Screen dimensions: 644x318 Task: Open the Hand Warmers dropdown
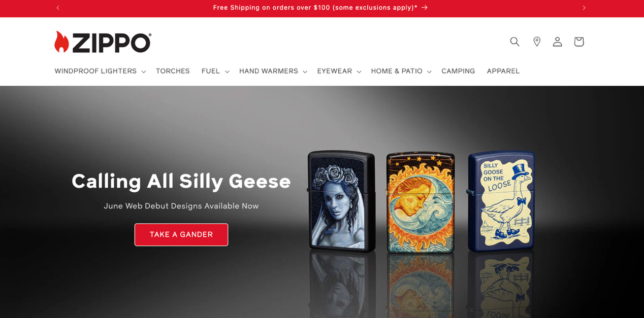pos(273,71)
